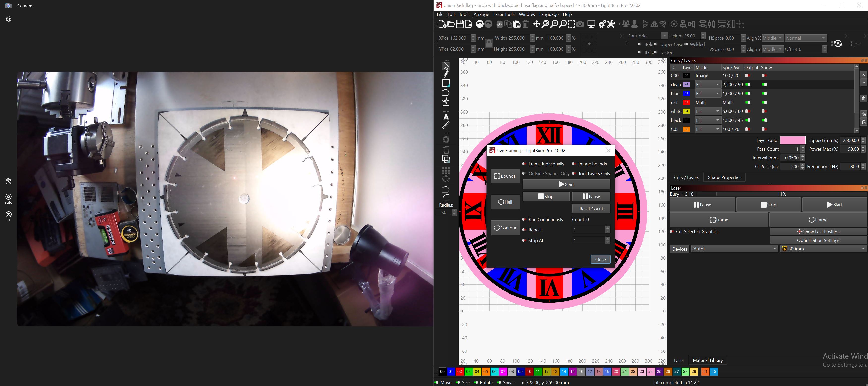Screen dimensions: 868x386
Task: Select the Measure ruler tool
Action: [x=446, y=126]
